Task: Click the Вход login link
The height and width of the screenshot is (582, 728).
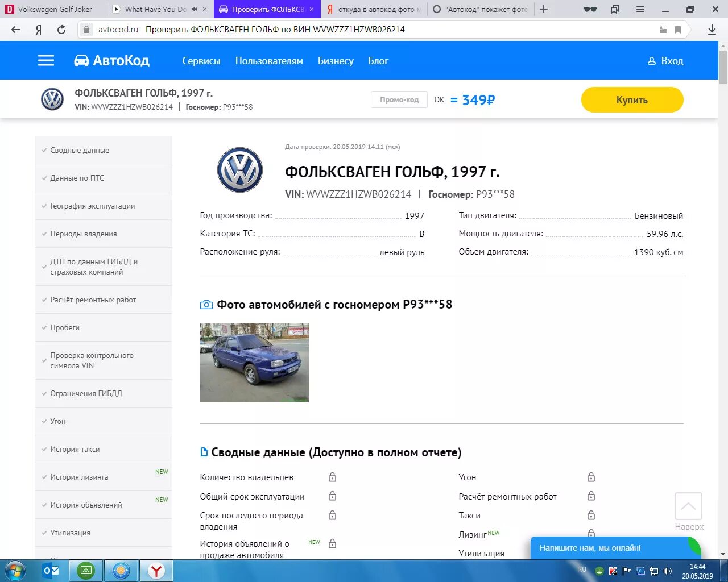Action: pos(665,61)
